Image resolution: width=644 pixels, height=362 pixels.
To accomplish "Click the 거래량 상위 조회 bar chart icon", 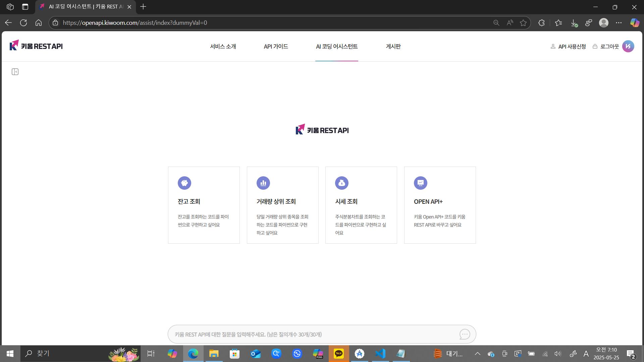I will tap(263, 183).
